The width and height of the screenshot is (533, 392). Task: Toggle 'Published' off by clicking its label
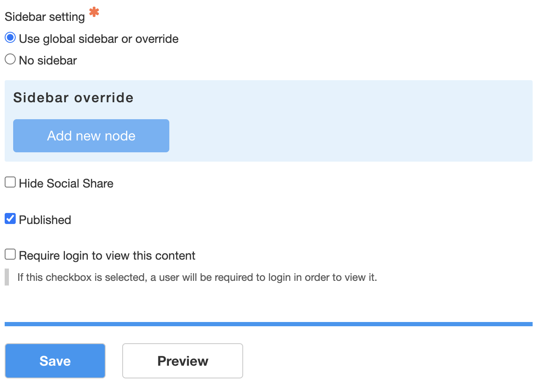pos(44,219)
